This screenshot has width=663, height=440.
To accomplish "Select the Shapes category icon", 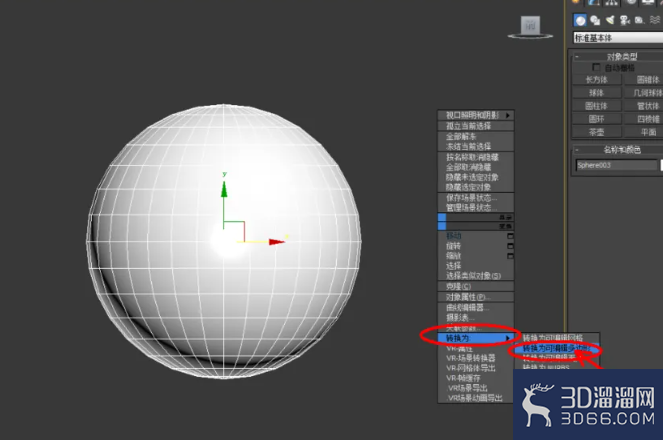I will [x=595, y=20].
